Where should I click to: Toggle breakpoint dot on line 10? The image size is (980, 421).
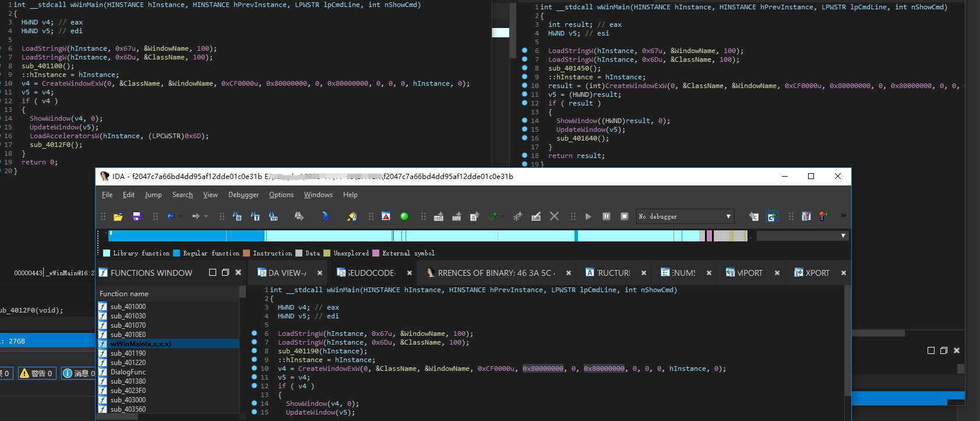click(254, 369)
